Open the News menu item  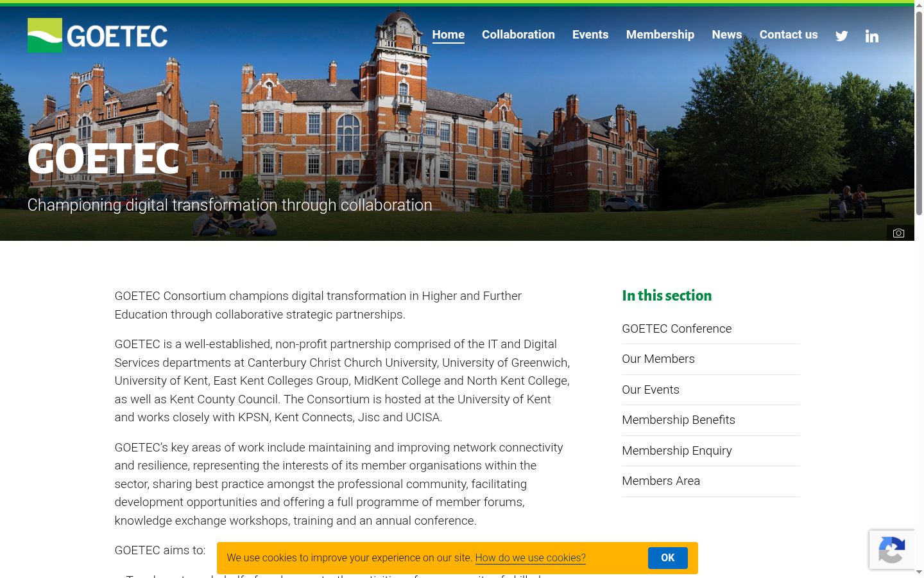727,35
